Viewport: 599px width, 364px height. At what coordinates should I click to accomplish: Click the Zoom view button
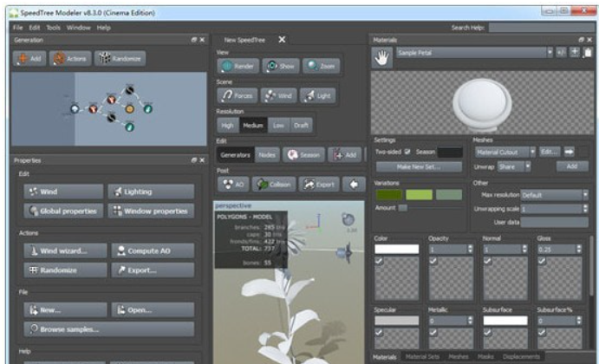click(x=321, y=66)
